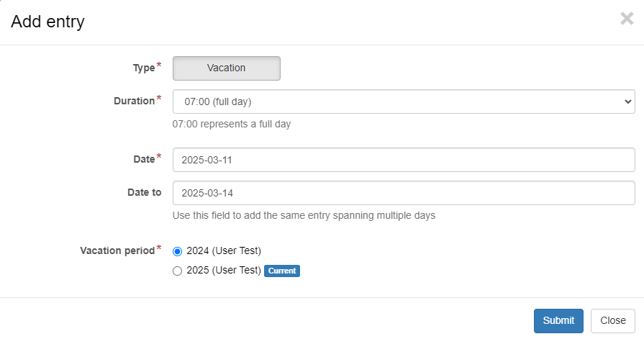
Task: Click the Type field label
Action: coord(144,68)
